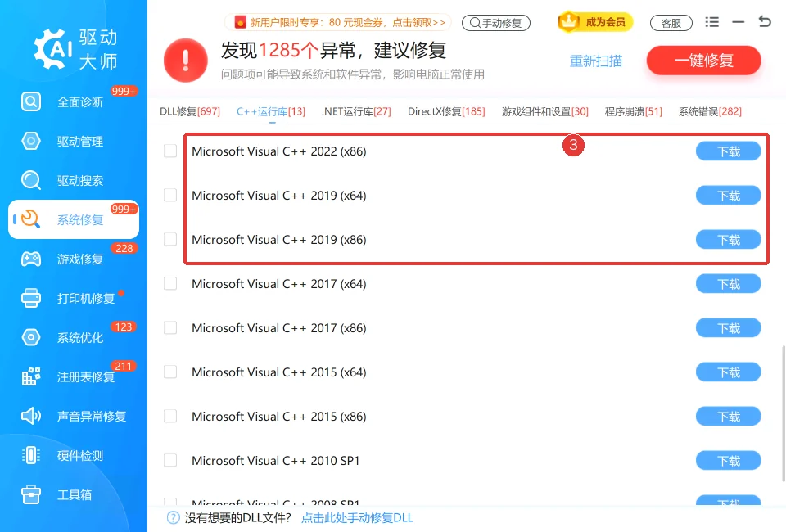Select the 驱动管理 hexagon icon

31,141
